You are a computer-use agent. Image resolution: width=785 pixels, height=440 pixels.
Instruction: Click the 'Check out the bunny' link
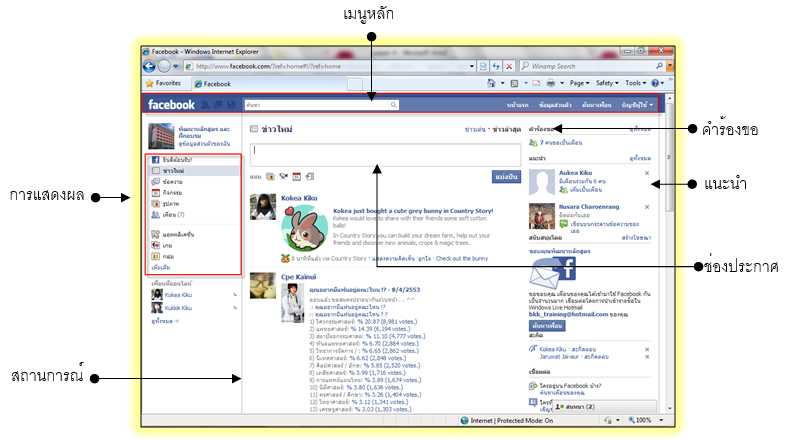[462, 259]
